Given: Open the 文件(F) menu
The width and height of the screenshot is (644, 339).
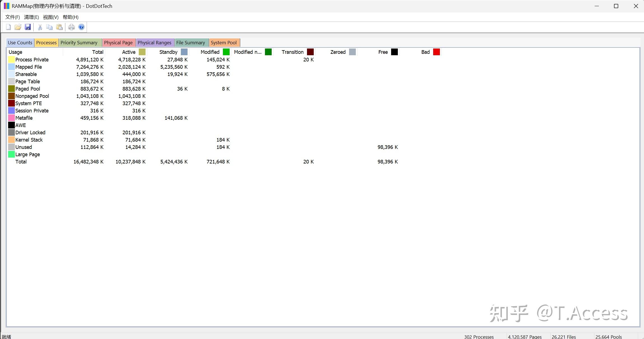Looking at the screenshot, I should coord(12,17).
